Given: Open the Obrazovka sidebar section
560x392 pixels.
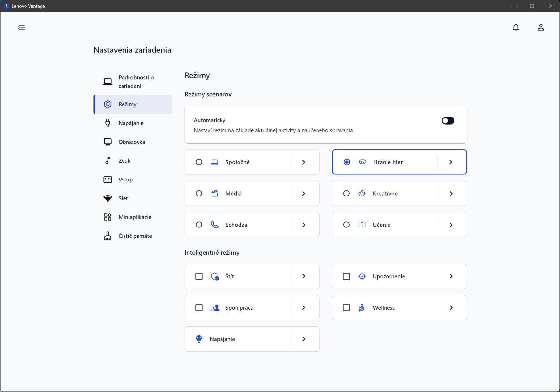Looking at the screenshot, I should [132, 142].
